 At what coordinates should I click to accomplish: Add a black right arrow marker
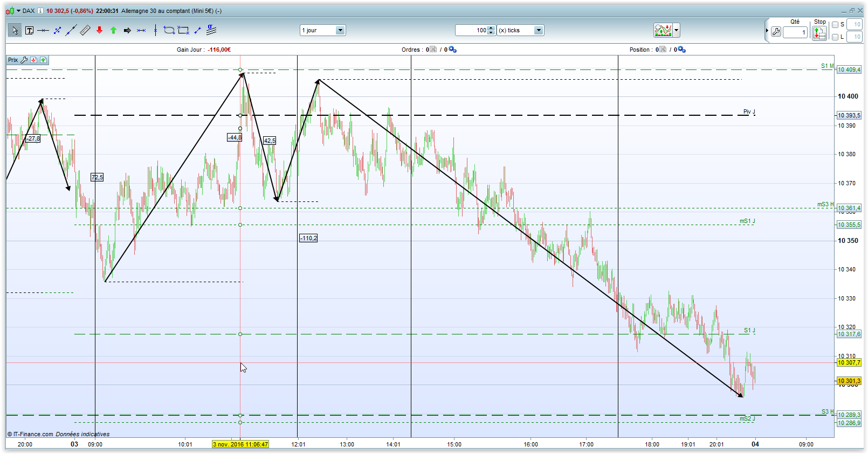[x=127, y=31]
